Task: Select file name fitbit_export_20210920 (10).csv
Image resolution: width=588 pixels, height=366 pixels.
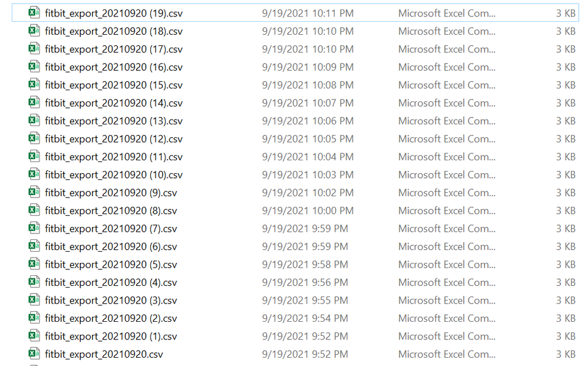Action: (x=114, y=175)
